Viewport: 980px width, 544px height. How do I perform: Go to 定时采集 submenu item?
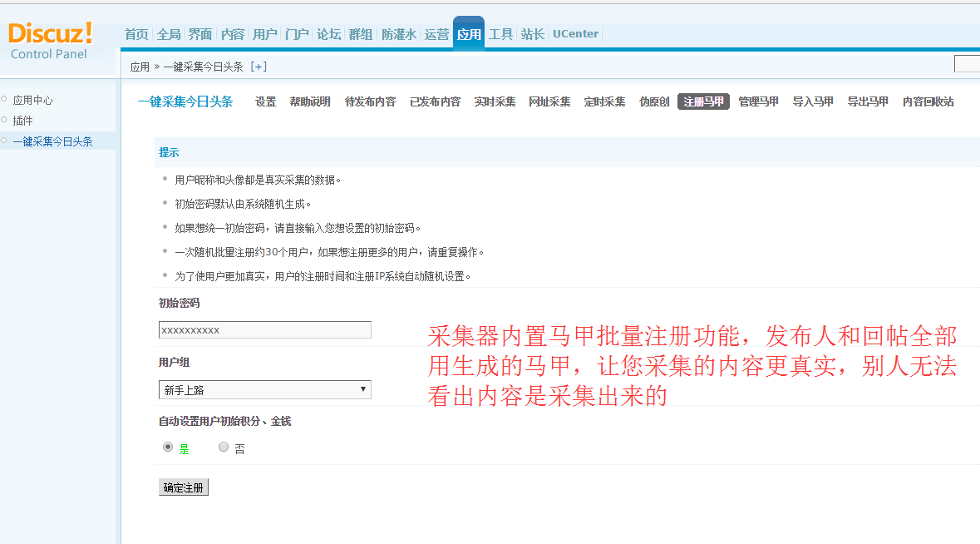(x=605, y=101)
